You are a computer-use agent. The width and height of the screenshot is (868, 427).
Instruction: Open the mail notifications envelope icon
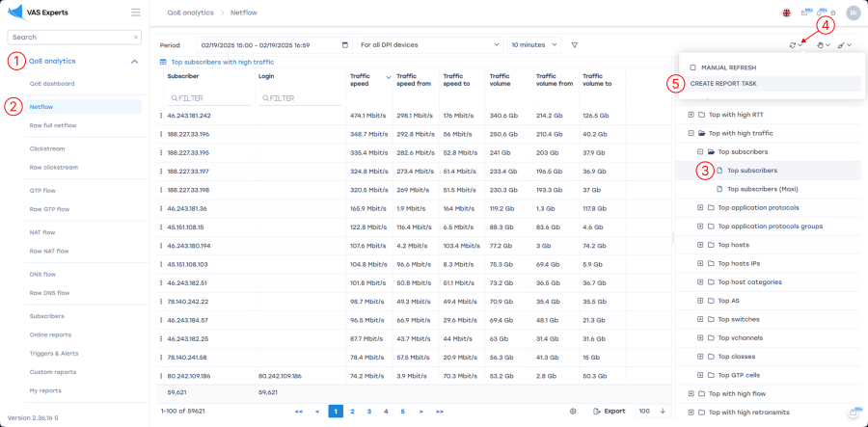(x=805, y=13)
